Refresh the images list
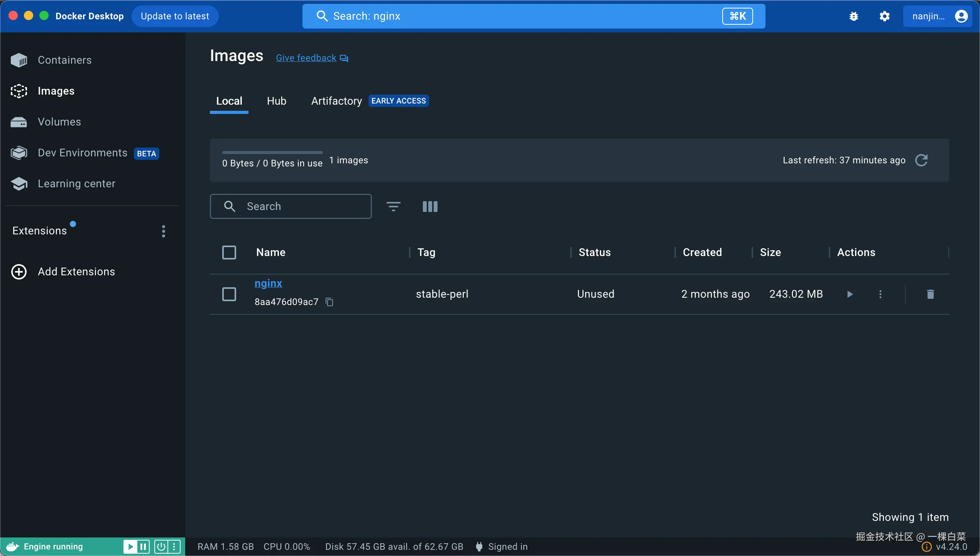 point(921,160)
